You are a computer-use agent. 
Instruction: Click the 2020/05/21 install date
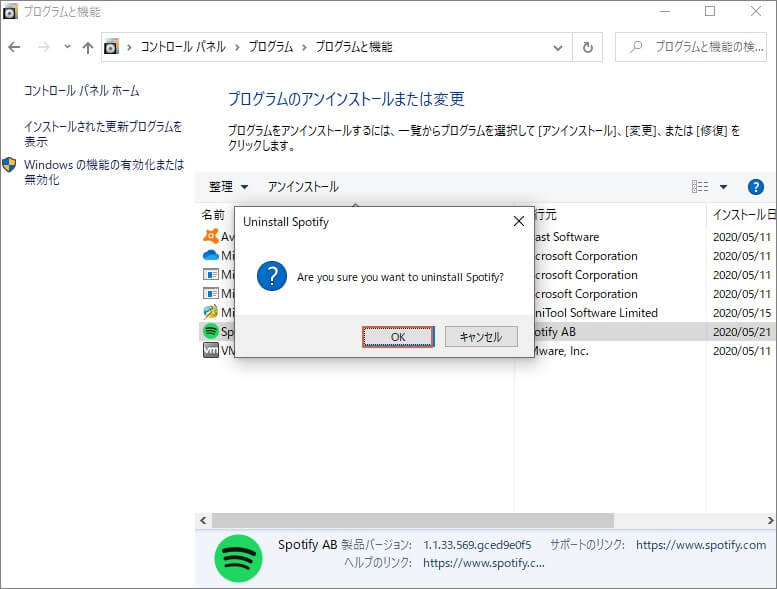pos(742,332)
